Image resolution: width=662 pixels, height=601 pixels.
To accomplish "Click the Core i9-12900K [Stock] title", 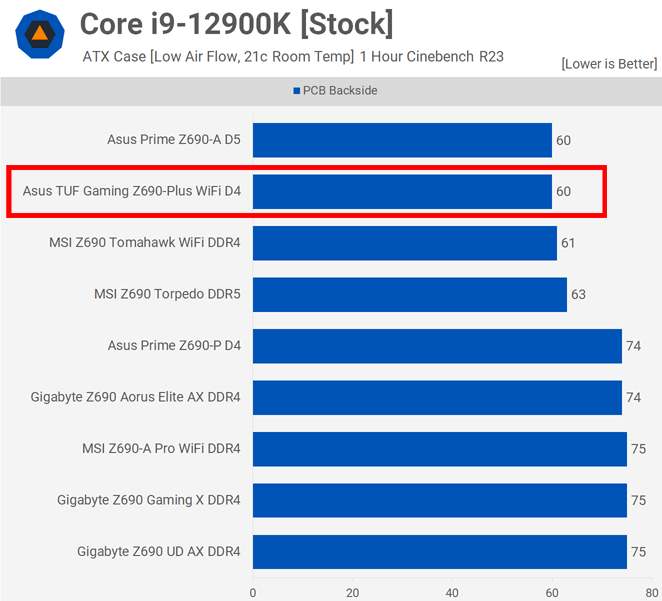I will tap(236, 23).
